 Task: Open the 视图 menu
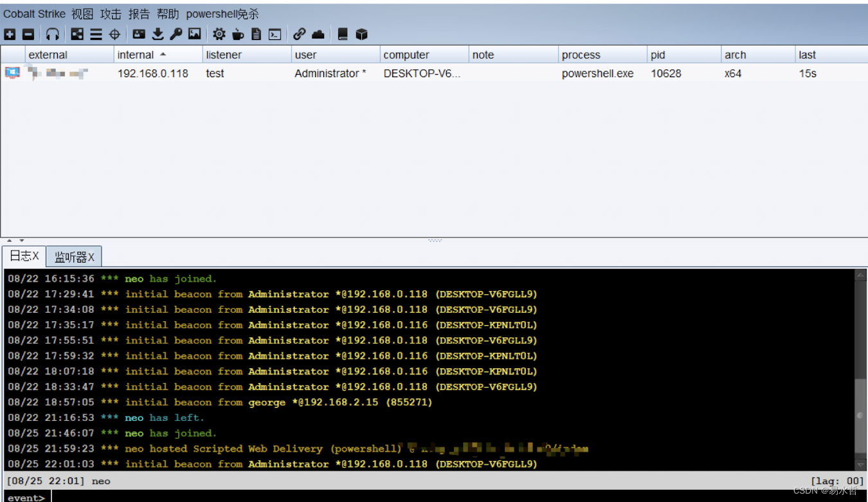click(x=82, y=14)
